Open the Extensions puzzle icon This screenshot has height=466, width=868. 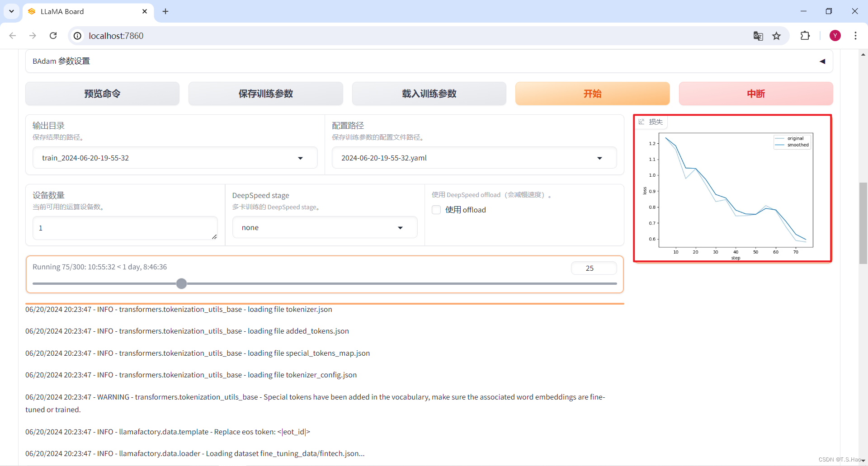point(805,36)
